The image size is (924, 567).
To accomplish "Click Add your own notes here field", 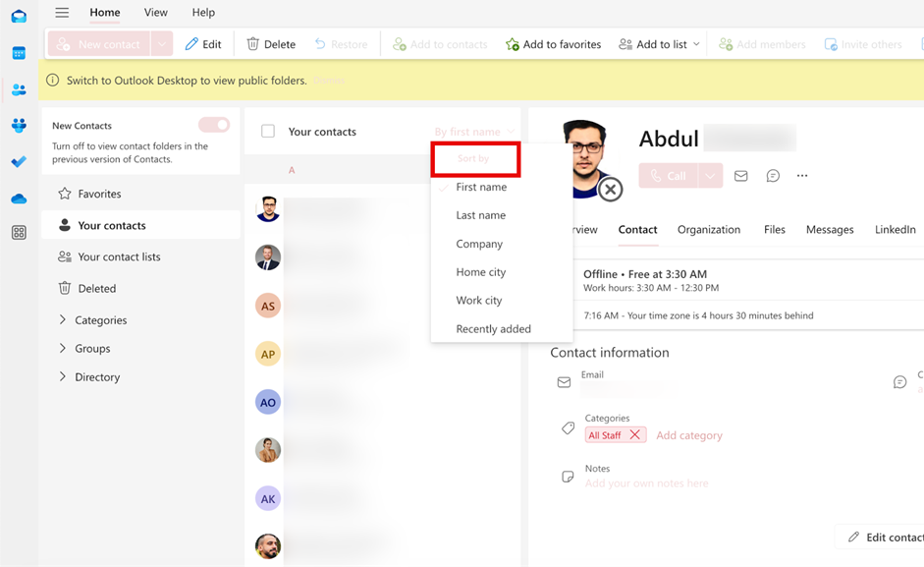I will pos(646,483).
